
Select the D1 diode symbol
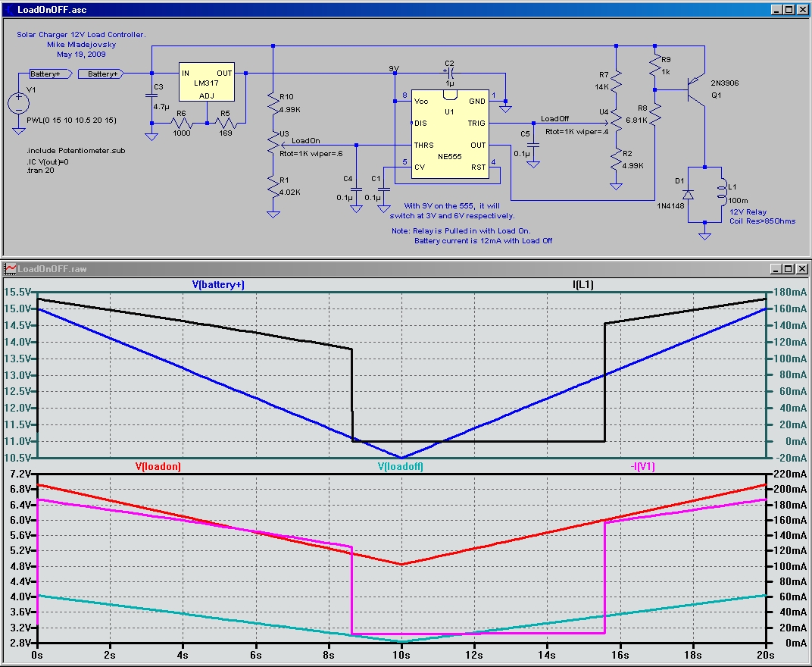tap(688, 194)
